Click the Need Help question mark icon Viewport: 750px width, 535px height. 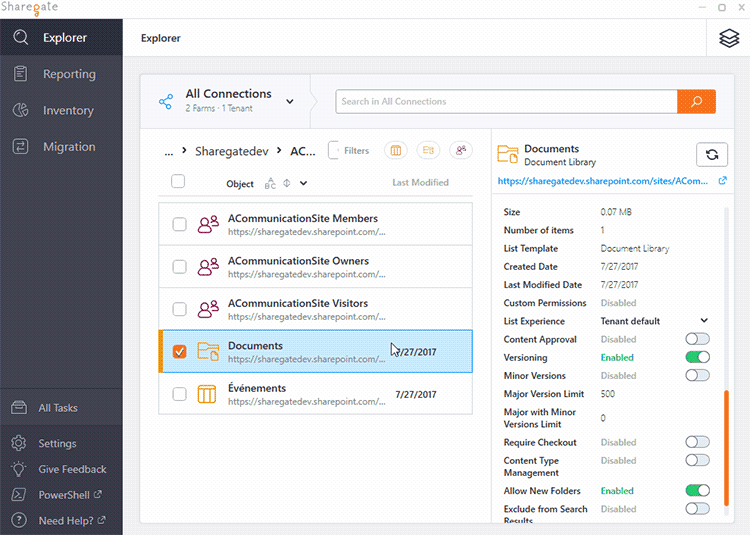click(19, 520)
